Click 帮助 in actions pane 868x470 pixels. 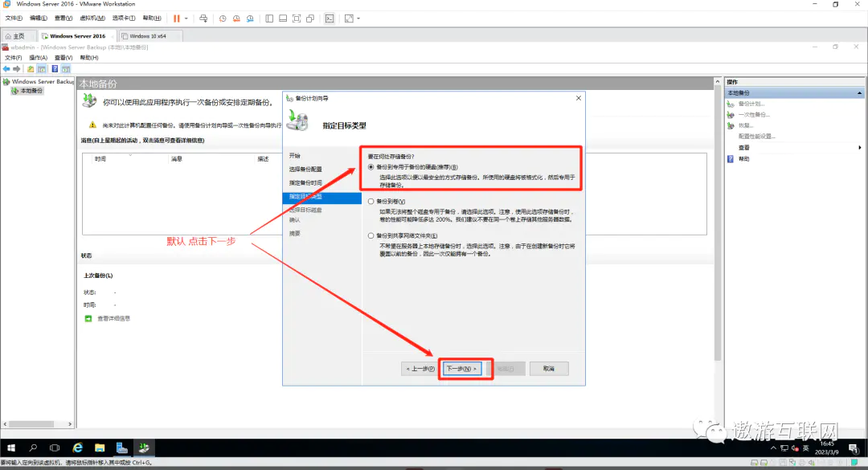point(743,159)
